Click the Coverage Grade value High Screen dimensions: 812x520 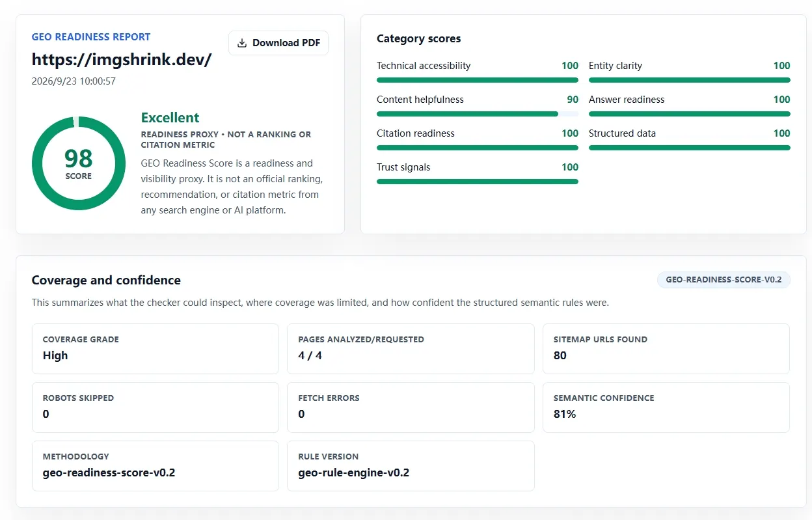coord(55,355)
